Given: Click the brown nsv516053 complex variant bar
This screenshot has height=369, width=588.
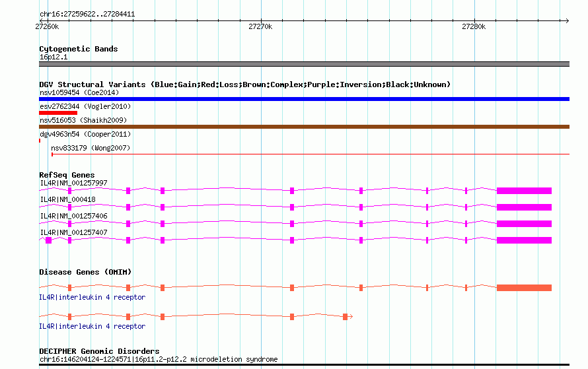Looking at the screenshot, I should pos(304,127).
